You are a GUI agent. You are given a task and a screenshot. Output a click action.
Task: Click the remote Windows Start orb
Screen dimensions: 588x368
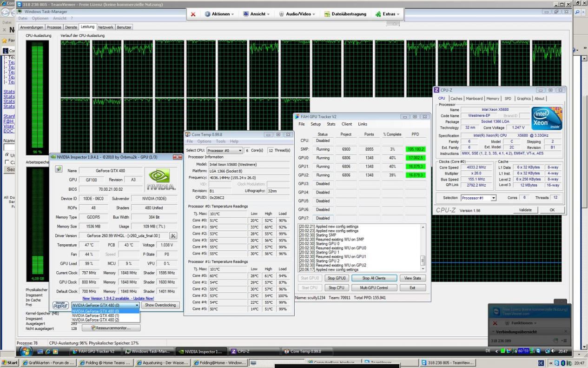(25, 351)
